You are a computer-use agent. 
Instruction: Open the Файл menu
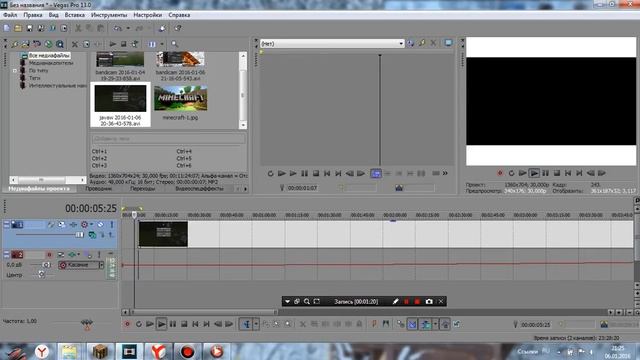coord(10,15)
